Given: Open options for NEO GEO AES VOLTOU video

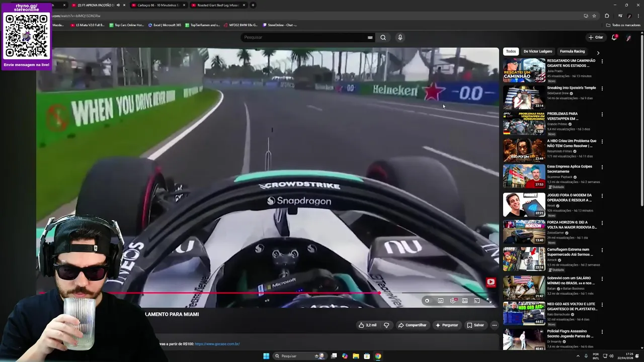Looking at the screenshot, I should [602, 305].
